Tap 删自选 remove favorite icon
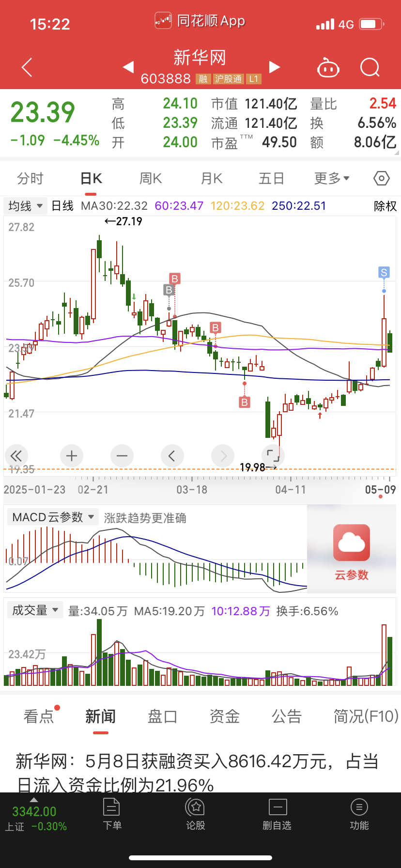401x868 pixels. click(277, 814)
